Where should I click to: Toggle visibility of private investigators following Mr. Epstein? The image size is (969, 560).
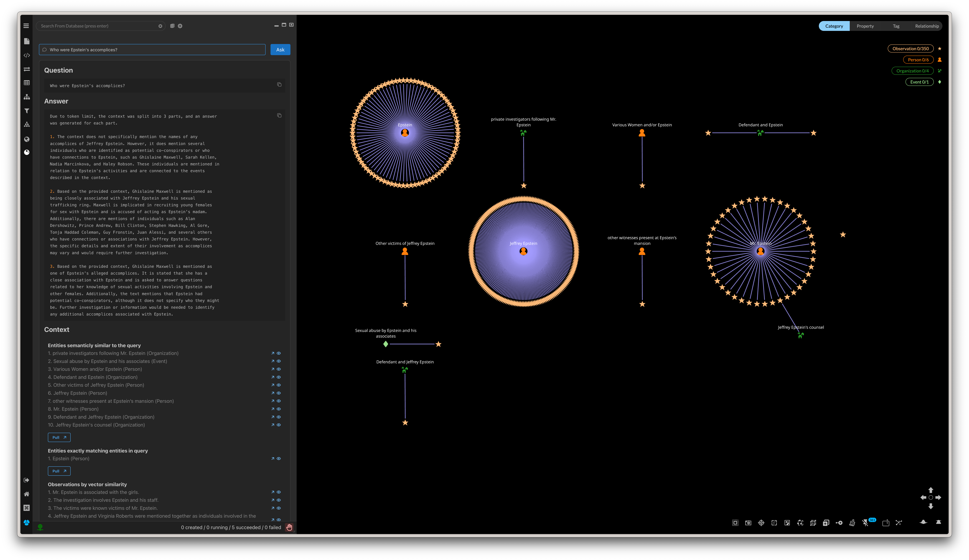pyautogui.click(x=279, y=353)
